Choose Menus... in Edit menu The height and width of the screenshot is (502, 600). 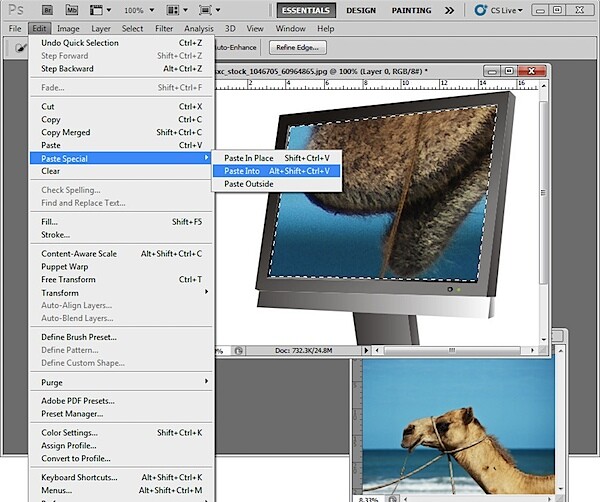pyautogui.click(x=121, y=490)
